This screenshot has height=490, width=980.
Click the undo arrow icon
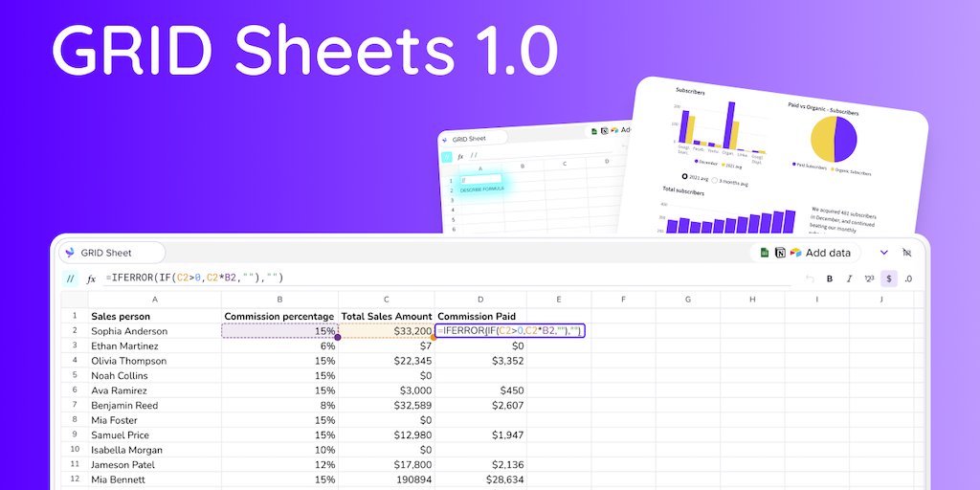pyautogui.click(x=810, y=278)
